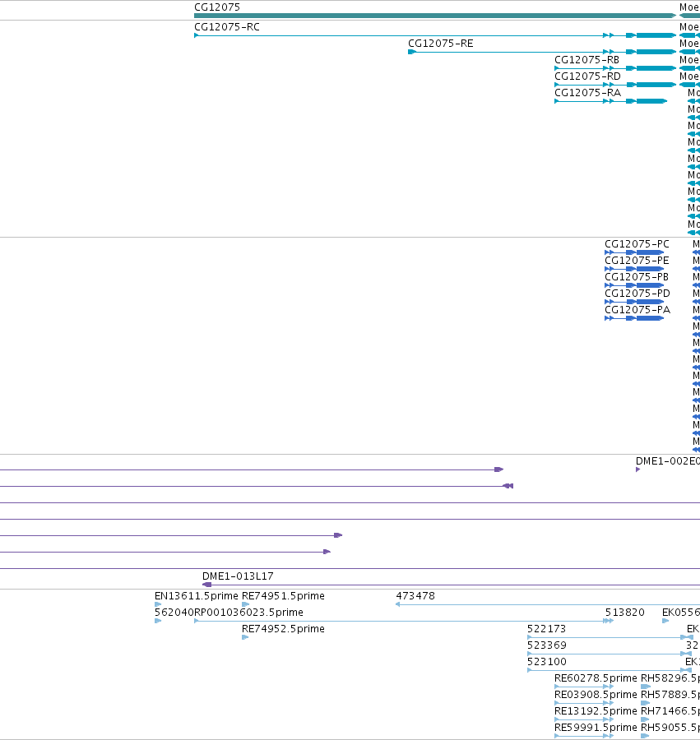This screenshot has height=740, width=700.
Task: Click the RE59991.5prime EST
Action: (x=596, y=728)
